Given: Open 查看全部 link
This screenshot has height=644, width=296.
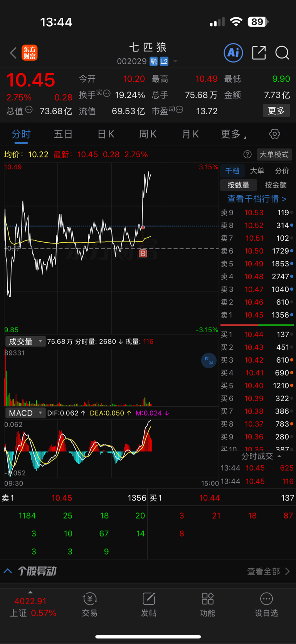Looking at the screenshot, I should click(268, 571).
